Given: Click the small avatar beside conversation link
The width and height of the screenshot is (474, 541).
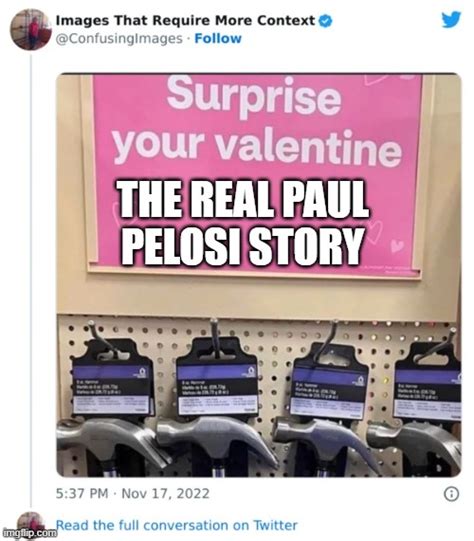Looking at the screenshot, I should tap(31, 524).
